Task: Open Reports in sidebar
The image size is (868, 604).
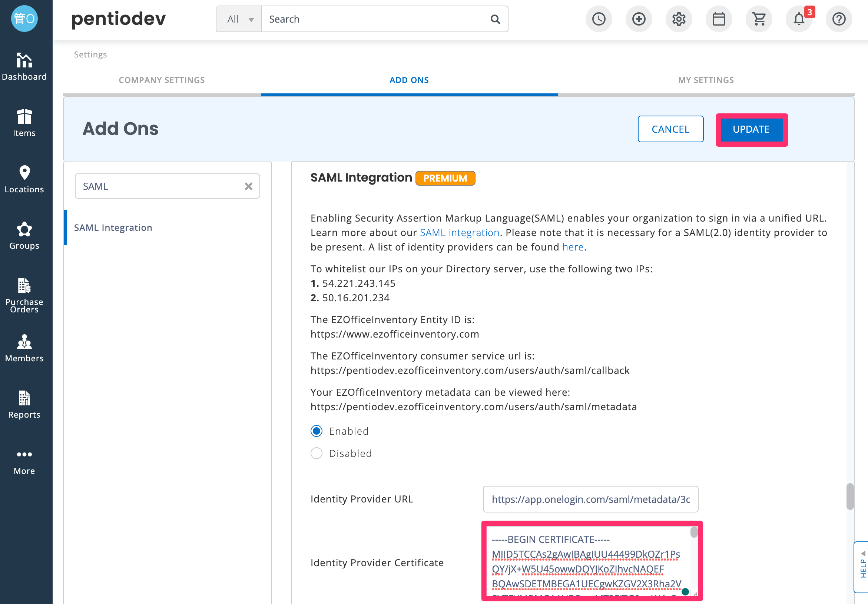Action: [x=24, y=404]
